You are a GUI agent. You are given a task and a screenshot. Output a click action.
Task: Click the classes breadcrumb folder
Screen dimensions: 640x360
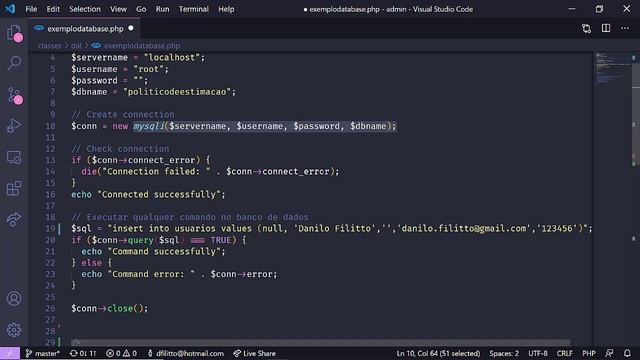(50, 46)
